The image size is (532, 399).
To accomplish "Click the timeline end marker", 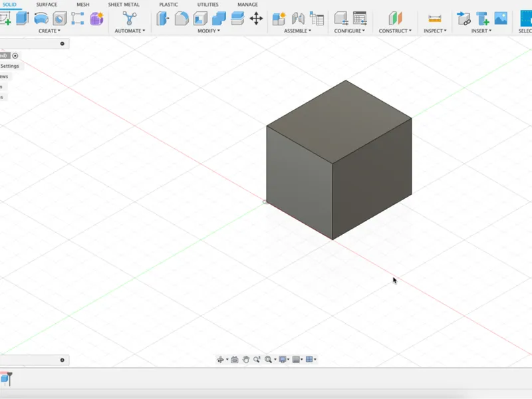I will coord(10,378).
